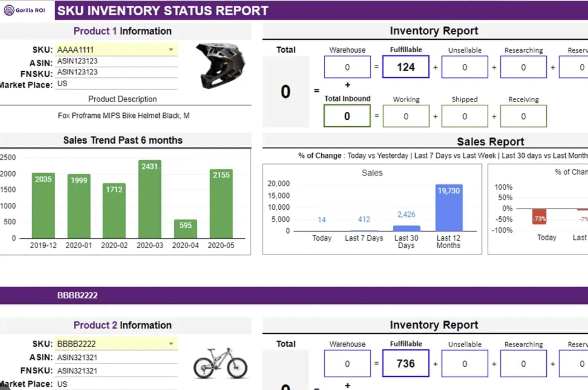Screen dimensions: 588x390
Task: Click Product 1 large Total value 0
Action: click(x=286, y=92)
